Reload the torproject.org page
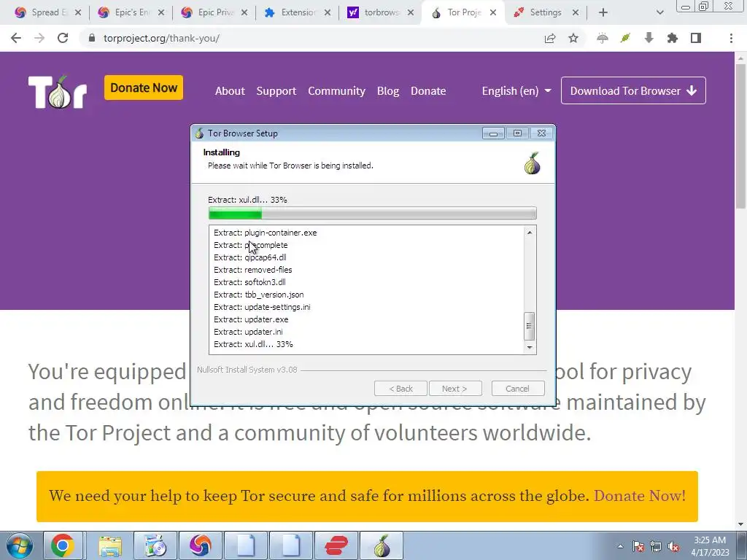The width and height of the screenshot is (747, 560). [x=63, y=38]
